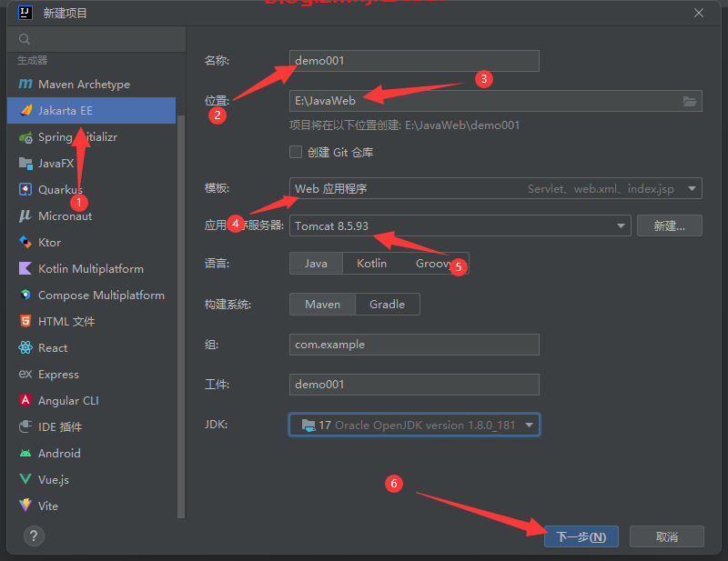This screenshot has height=561, width=728.
Task: Open the template dropdown showing Web application
Action: tap(495, 188)
